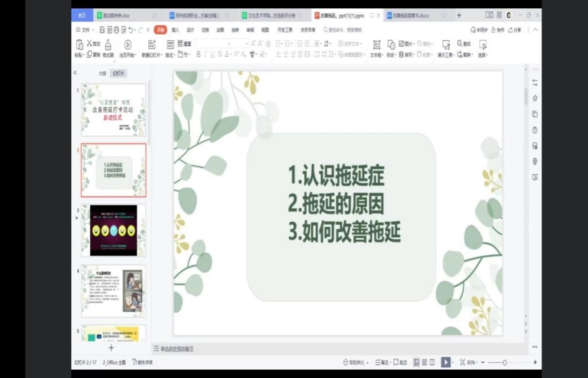Open the 文件 file menu dropdown
This screenshot has height=378, width=588.
pos(85,30)
